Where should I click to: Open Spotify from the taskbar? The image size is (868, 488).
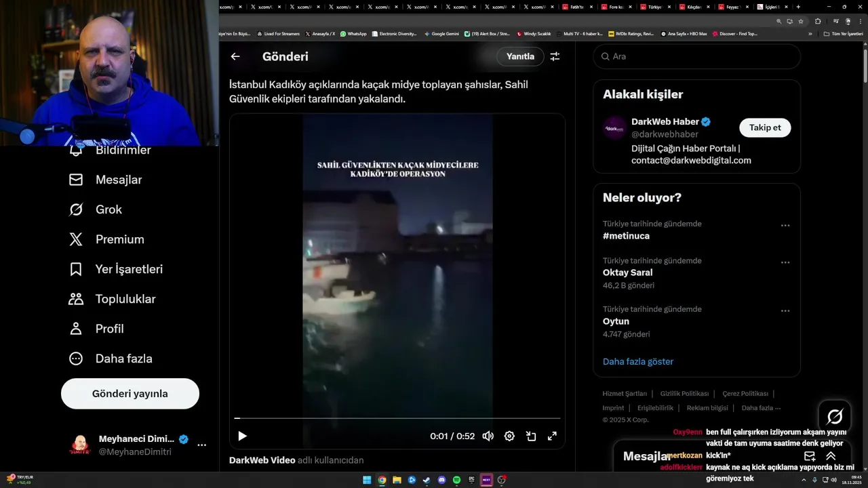[456, 480]
